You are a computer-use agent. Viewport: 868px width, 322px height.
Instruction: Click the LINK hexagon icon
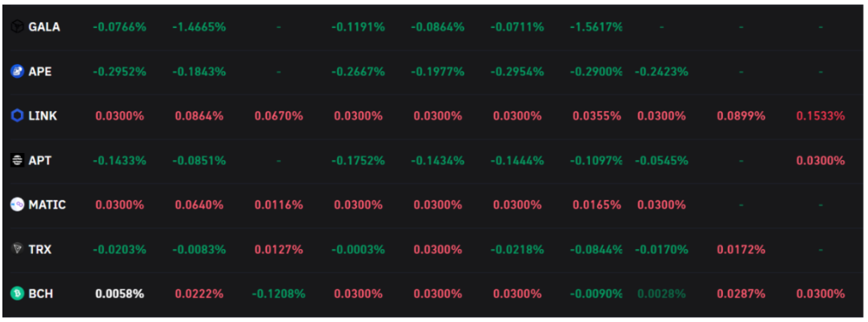click(17, 116)
